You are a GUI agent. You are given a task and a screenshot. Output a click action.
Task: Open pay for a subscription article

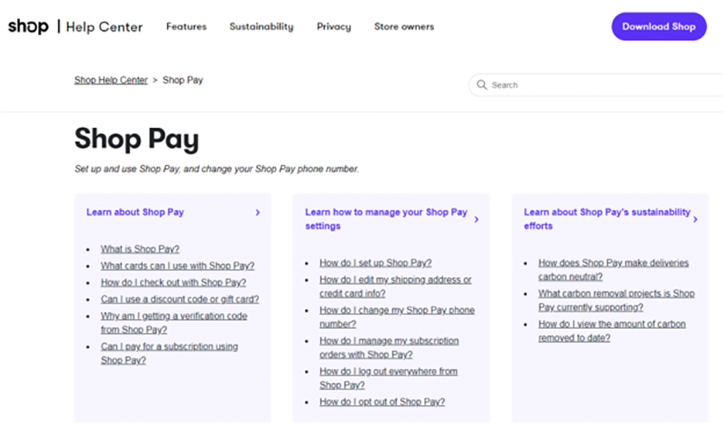(169, 353)
